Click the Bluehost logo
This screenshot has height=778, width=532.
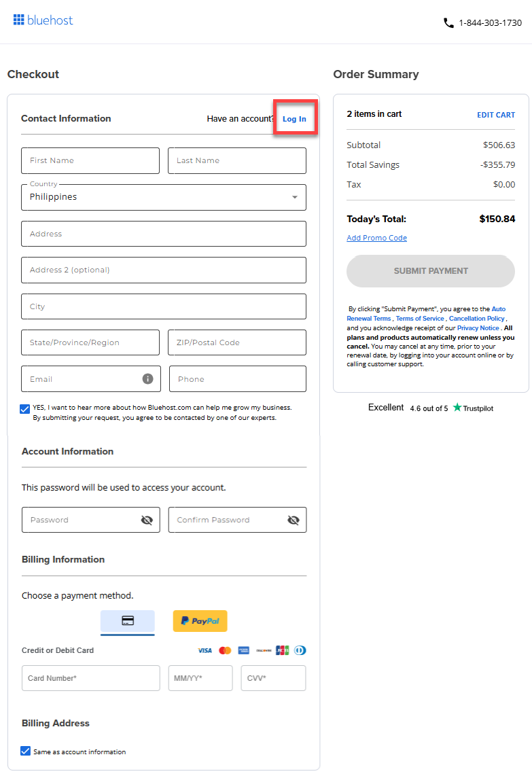(x=43, y=20)
